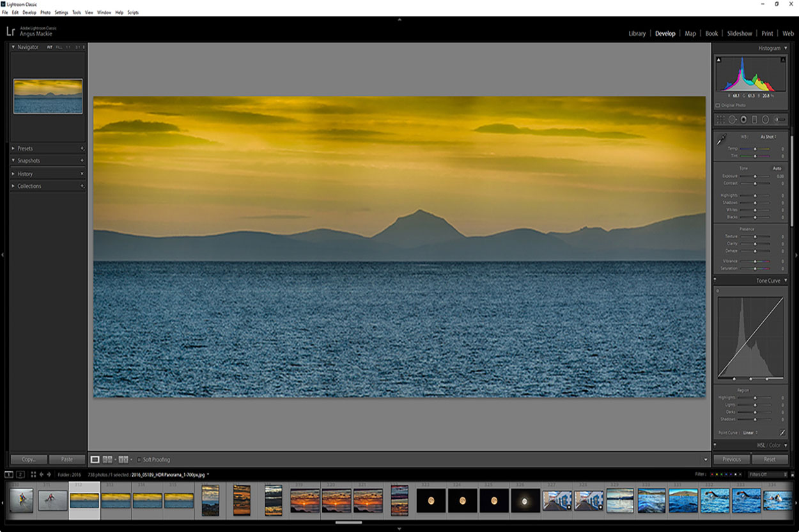Check the Original Photo box
Screen dimensions: 799x532
718,105
